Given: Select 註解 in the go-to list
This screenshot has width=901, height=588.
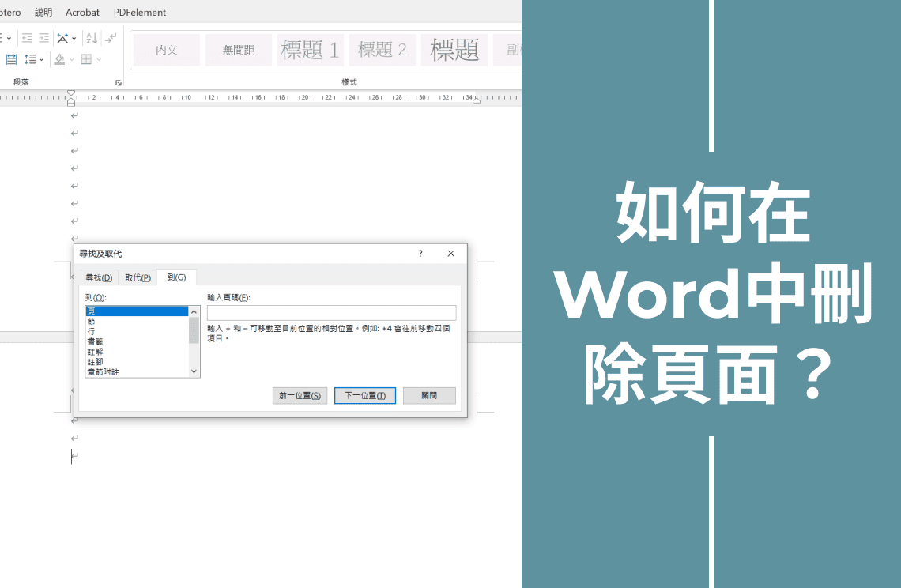Looking at the screenshot, I should pos(137,352).
